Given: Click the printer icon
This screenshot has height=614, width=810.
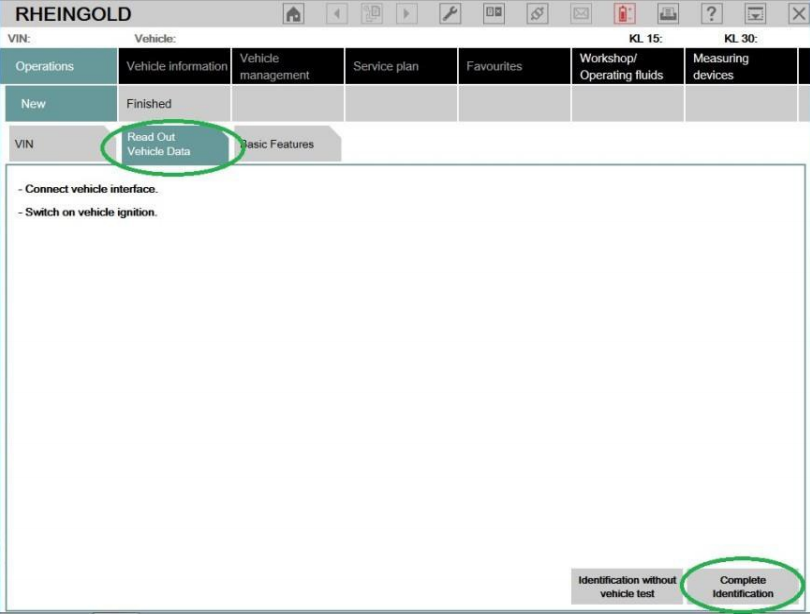Looking at the screenshot, I should pyautogui.click(x=667, y=13).
